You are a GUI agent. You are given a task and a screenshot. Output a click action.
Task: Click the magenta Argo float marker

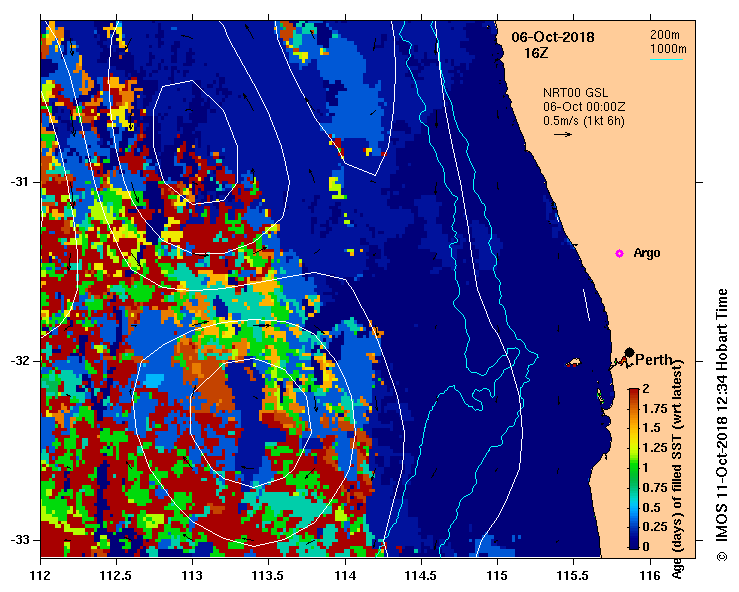(619, 254)
